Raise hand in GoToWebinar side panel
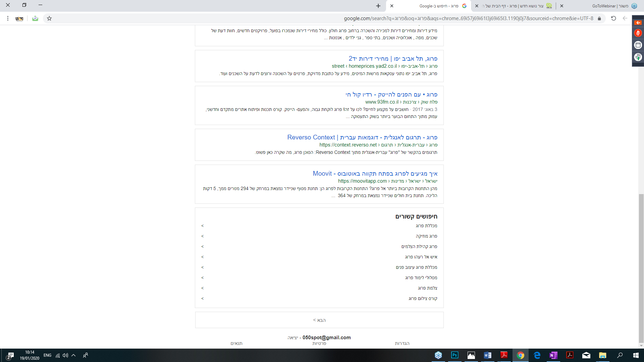The width and height of the screenshot is (644, 362). click(638, 57)
